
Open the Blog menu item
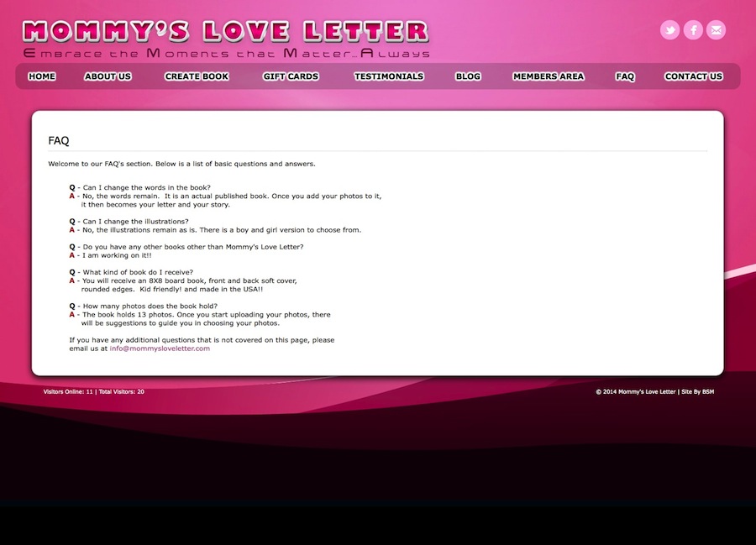468,76
